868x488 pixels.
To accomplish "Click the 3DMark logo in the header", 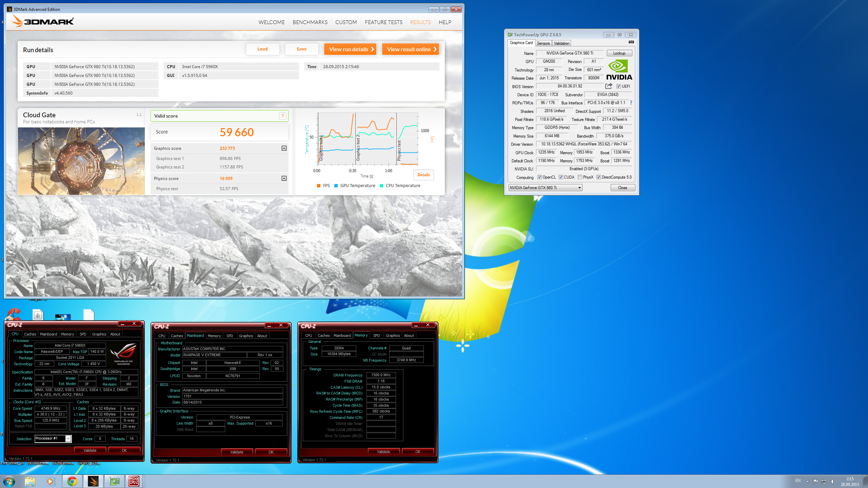I will pyautogui.click(x=43, y=21).
